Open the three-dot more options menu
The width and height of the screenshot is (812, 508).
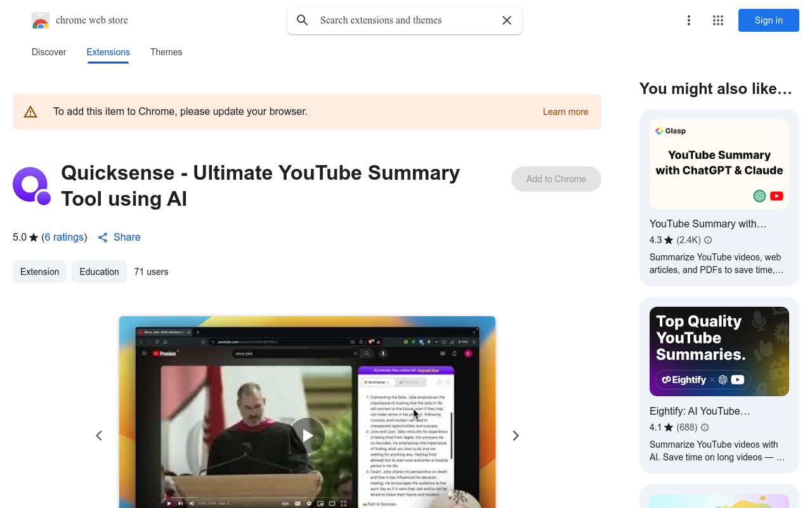(x=688, y=20)
